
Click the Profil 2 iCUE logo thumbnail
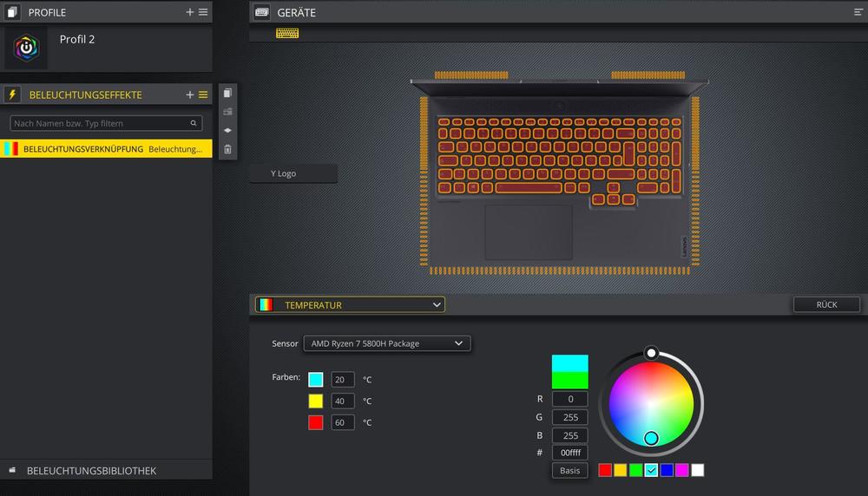click(26, 49)
